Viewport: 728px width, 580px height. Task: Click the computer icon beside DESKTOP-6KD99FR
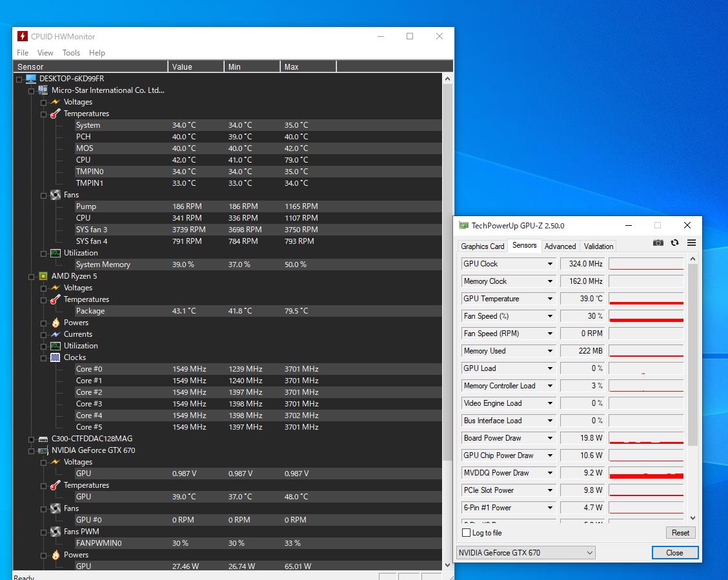[x=31, y=79]
